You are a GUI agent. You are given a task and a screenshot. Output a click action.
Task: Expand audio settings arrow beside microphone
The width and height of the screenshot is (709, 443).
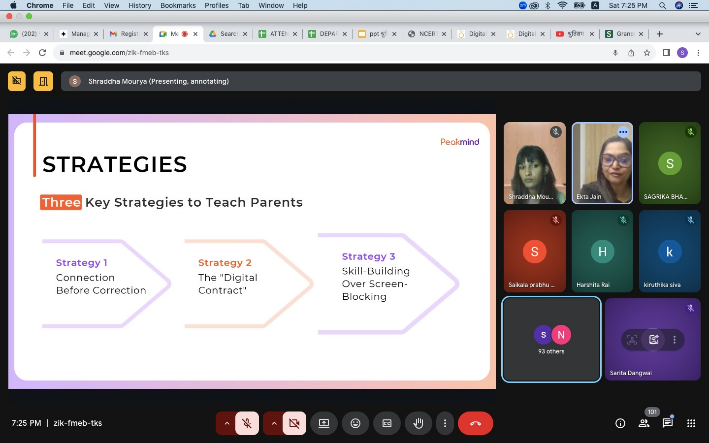(x=226, y=423)
